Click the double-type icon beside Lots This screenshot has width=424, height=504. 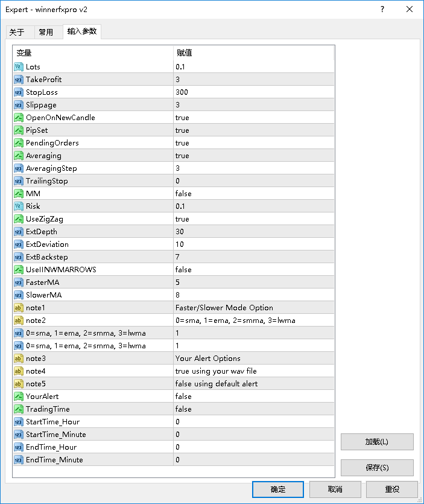click(x=19, y=67)
